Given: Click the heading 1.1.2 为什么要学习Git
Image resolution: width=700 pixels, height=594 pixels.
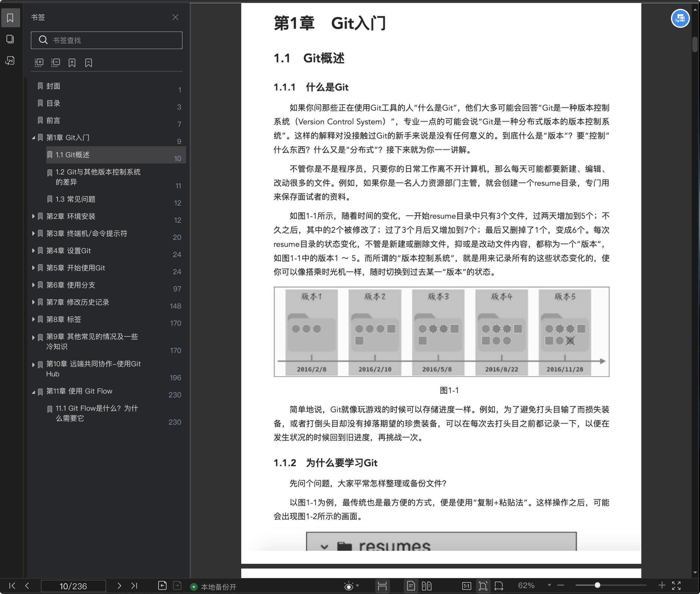Looking at the screenshot, I should pyautogui.click(x=326, y=463).
